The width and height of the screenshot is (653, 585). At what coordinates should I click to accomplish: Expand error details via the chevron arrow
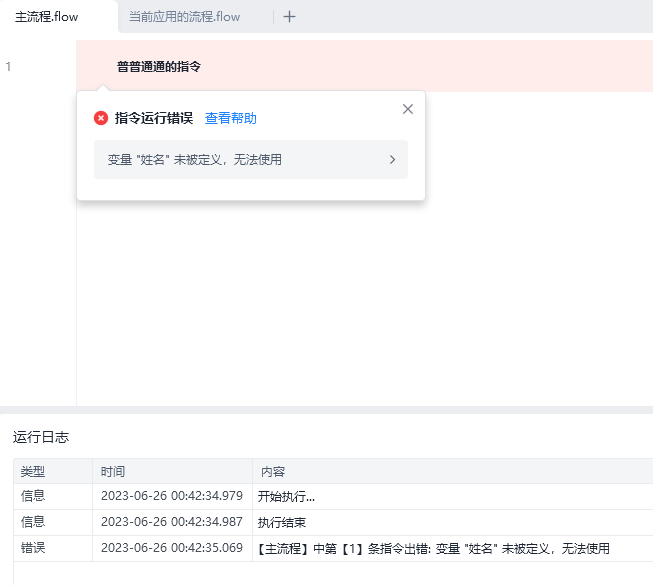(392, 159)
